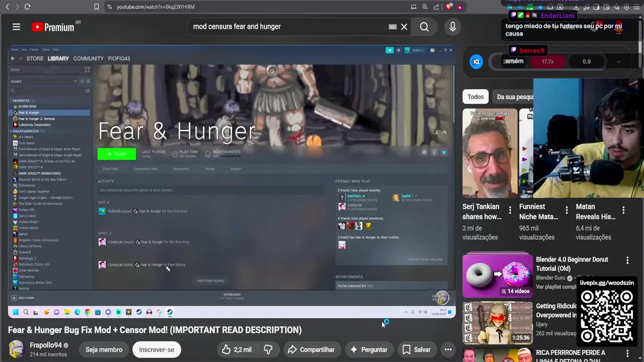
Task: Open the Frapollo94 channel name link
Action: pyautogui.click(x=45, y=345)
